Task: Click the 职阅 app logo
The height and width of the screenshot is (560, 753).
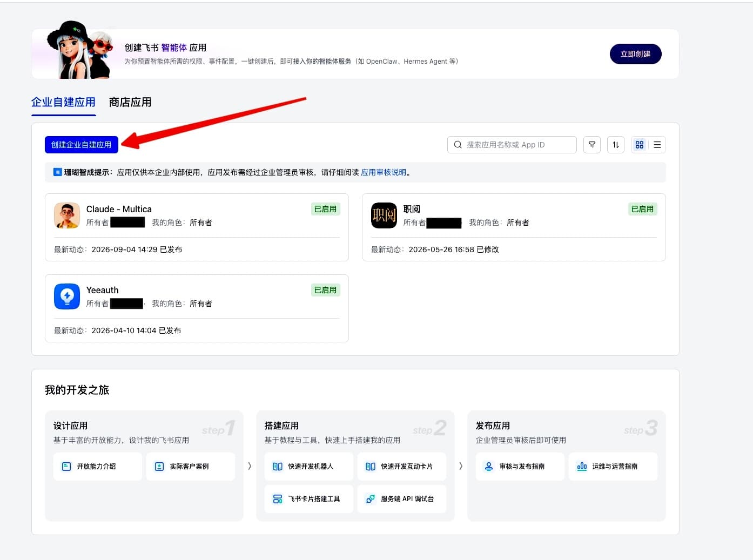Action: coord(384,215)
